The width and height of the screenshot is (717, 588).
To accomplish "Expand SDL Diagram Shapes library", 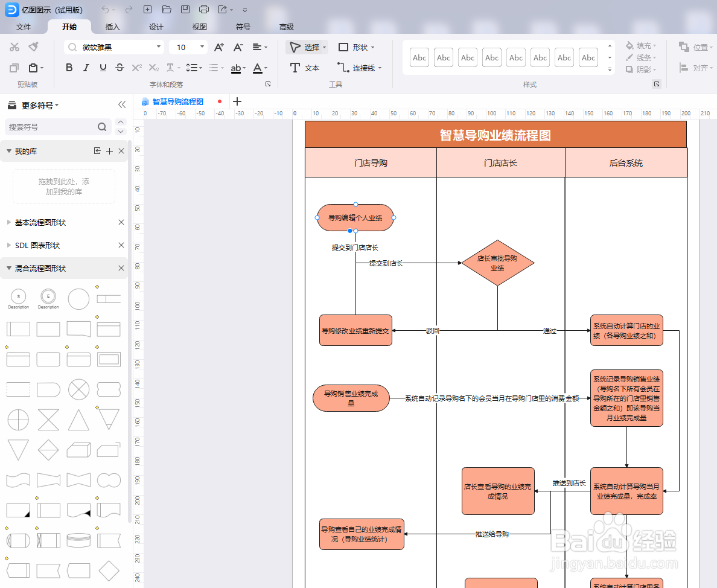I will point(8,245).
